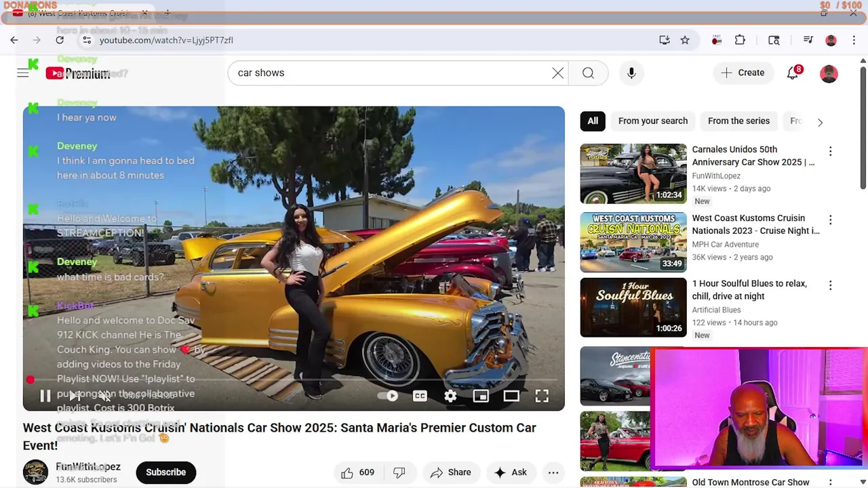Enable miniplayer mode
Screen dimensions: 868x488
[481, 396]
